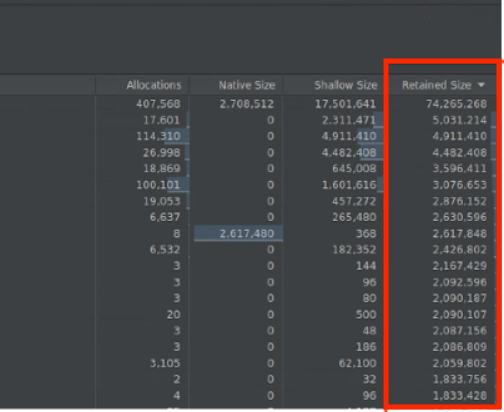Click the highlighted native size value 2,617,480
504x412 pixels.
click(x=247, y=233)
